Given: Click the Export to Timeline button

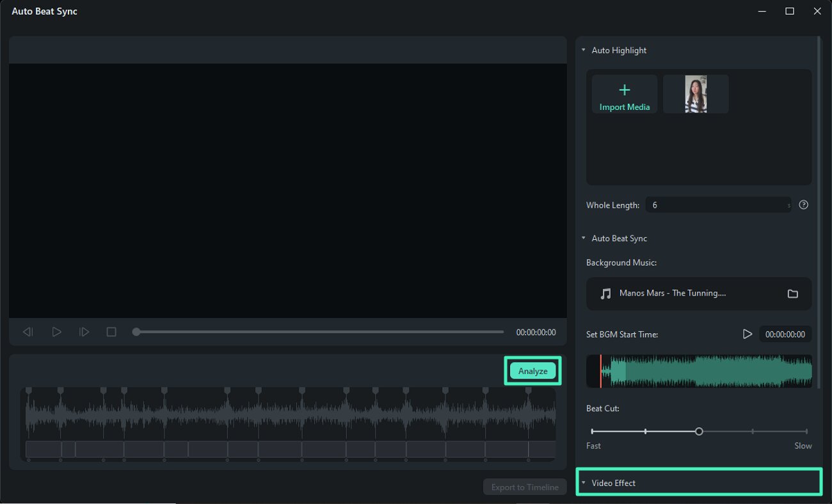Looking at the screenshot, I should [525, 487].
